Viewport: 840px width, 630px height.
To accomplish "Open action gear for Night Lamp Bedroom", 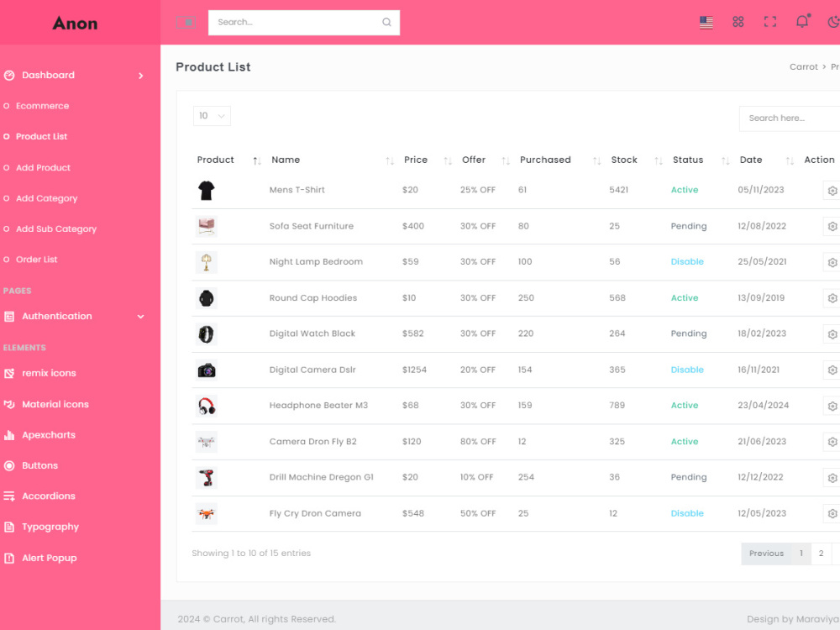I will 832,262.
